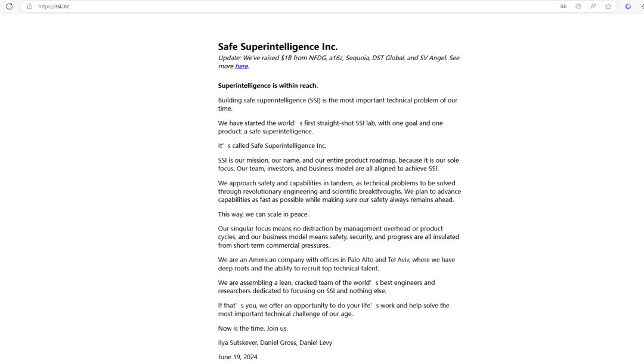The width and height of the screenshot is (644, 364).
Task: Activate the Read aloud icon
Action: pyautogui.click(x=593, y=7)
